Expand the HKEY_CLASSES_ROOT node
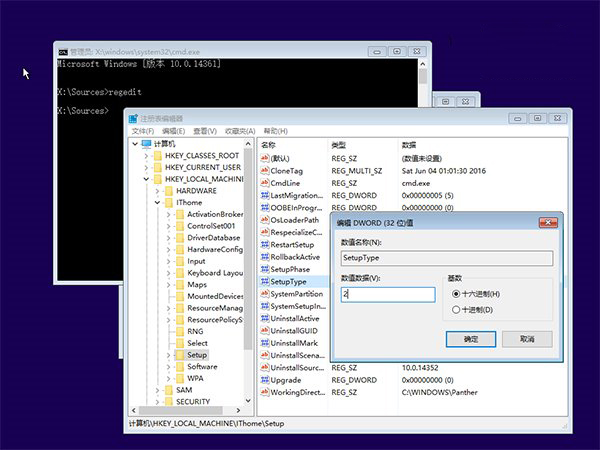The height and width of the screenshot is (450, 600). 146,156
